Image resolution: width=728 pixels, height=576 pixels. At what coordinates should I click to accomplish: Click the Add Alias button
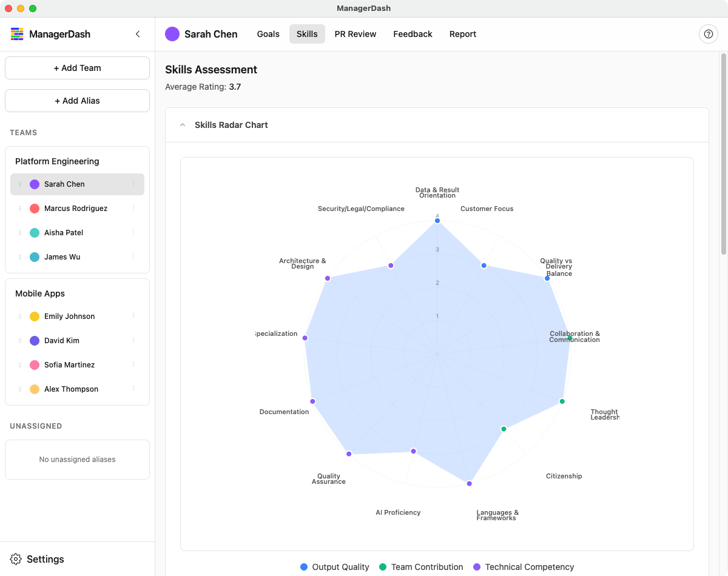(x=77, y=101)
